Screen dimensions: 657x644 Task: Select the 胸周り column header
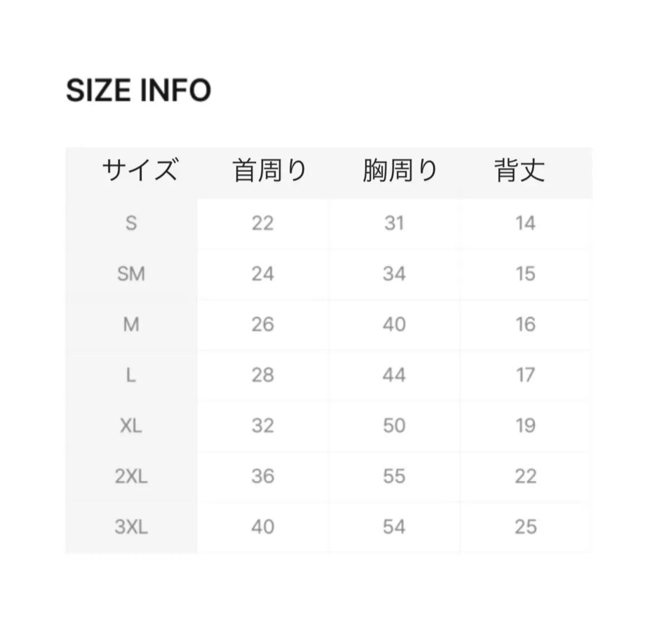[400, 170]
